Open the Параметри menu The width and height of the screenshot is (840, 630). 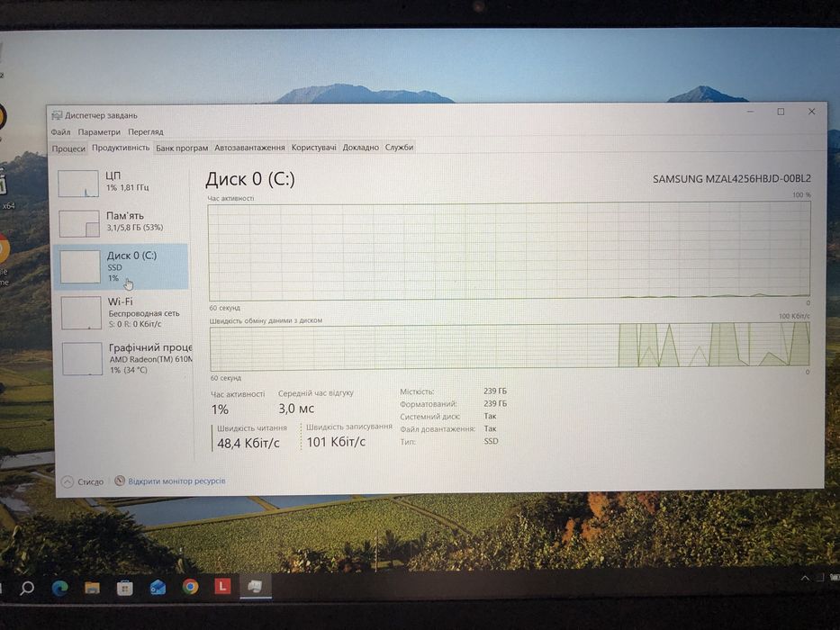point(99,131)
